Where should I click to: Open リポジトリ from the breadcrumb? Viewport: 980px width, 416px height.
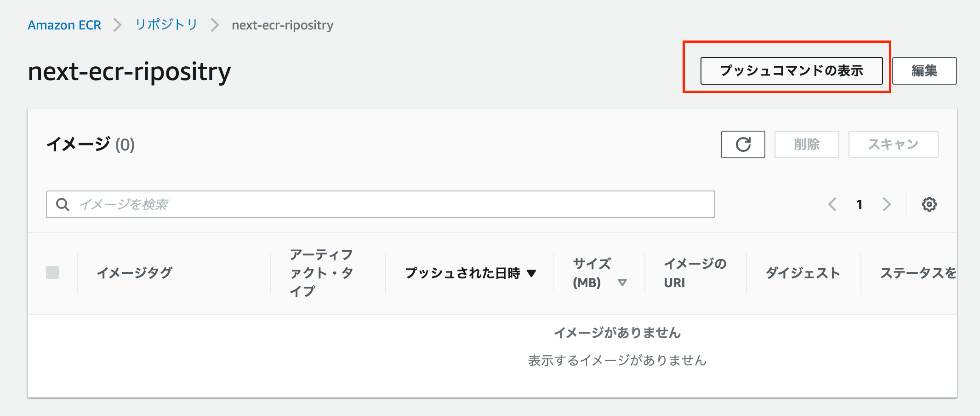coord(165,25)
